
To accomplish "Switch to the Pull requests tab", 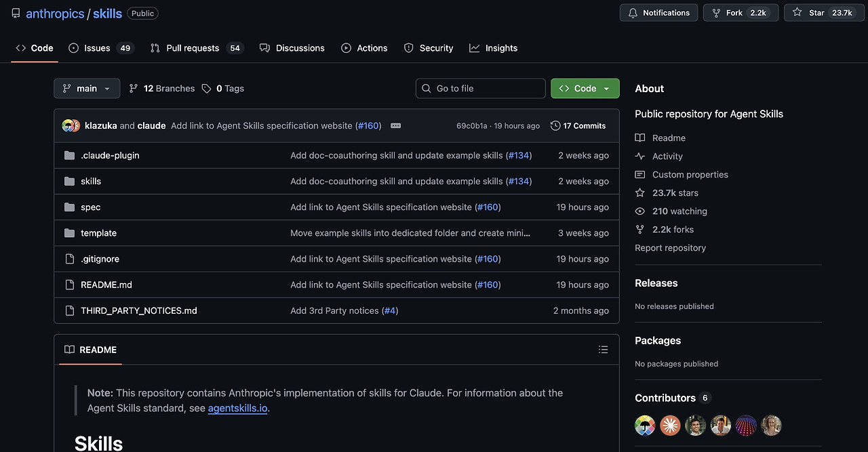I will tap(196, 48).
